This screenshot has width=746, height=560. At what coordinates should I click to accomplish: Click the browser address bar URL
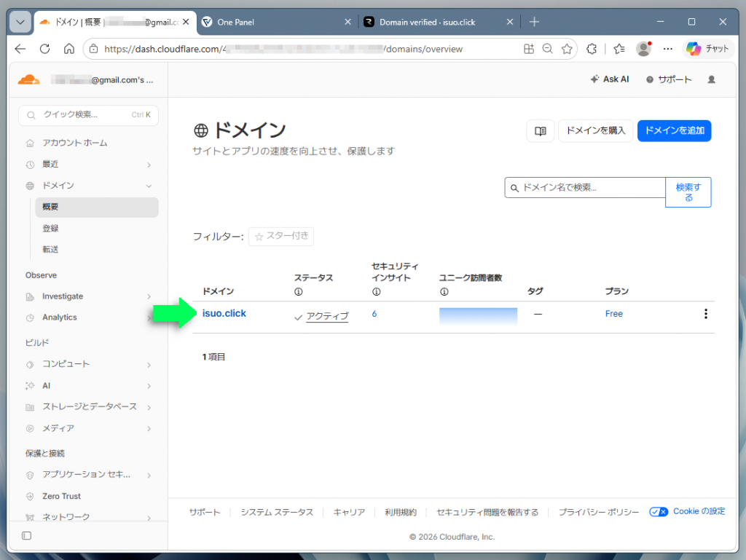click(x=283, y=49)
